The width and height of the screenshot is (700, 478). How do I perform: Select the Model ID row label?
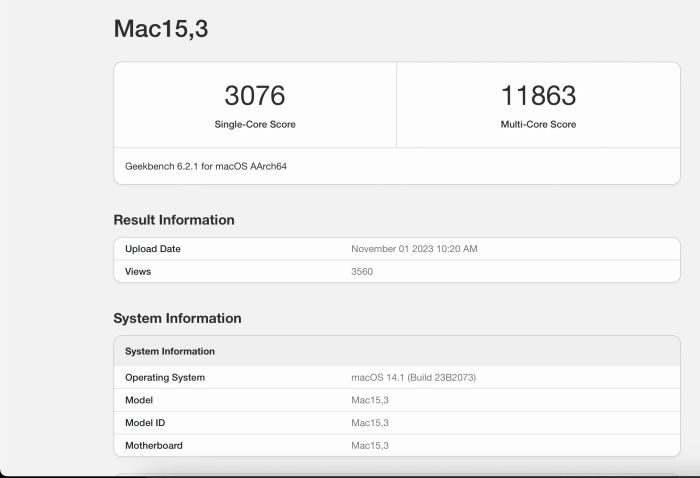tap(145, 423)
